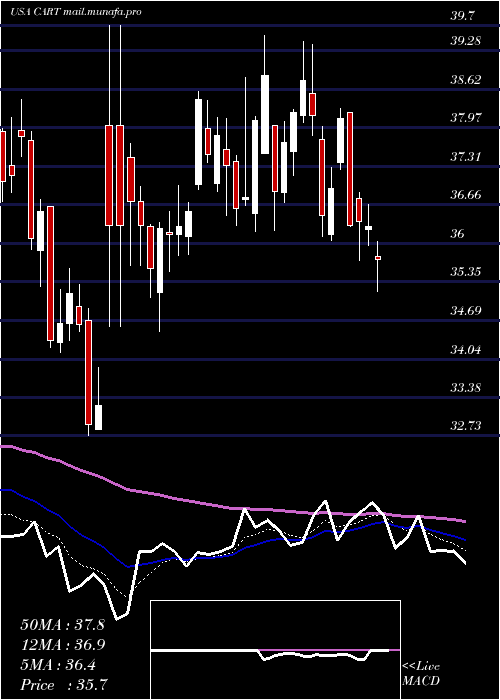
Task: Click the 36 price axis label
Action: click(458, 233)
